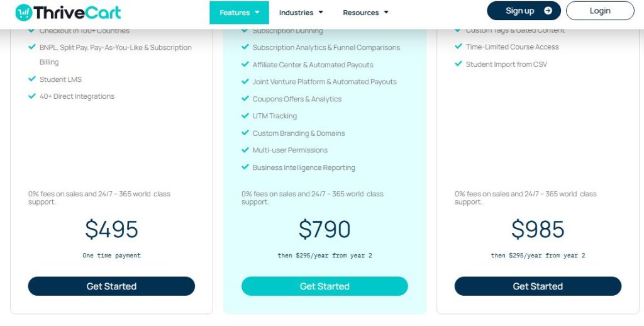Expand the Resources dropdown menu
The image size is (644, 326).
[x=365, y=13]
